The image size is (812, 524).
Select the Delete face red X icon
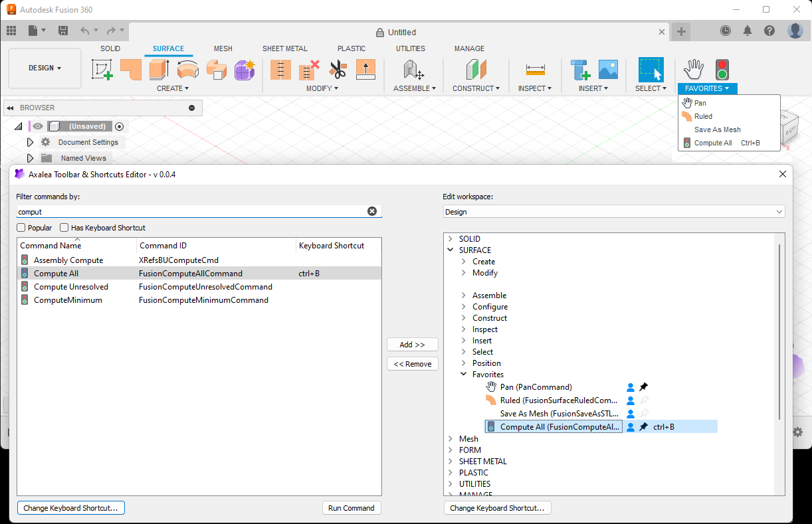click(309, 69)
